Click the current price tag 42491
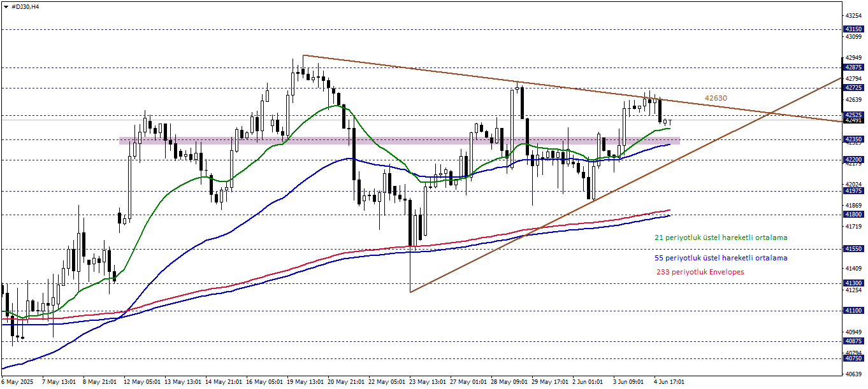The width and height of the screenshot is (868, 389). tap(853, 120)
